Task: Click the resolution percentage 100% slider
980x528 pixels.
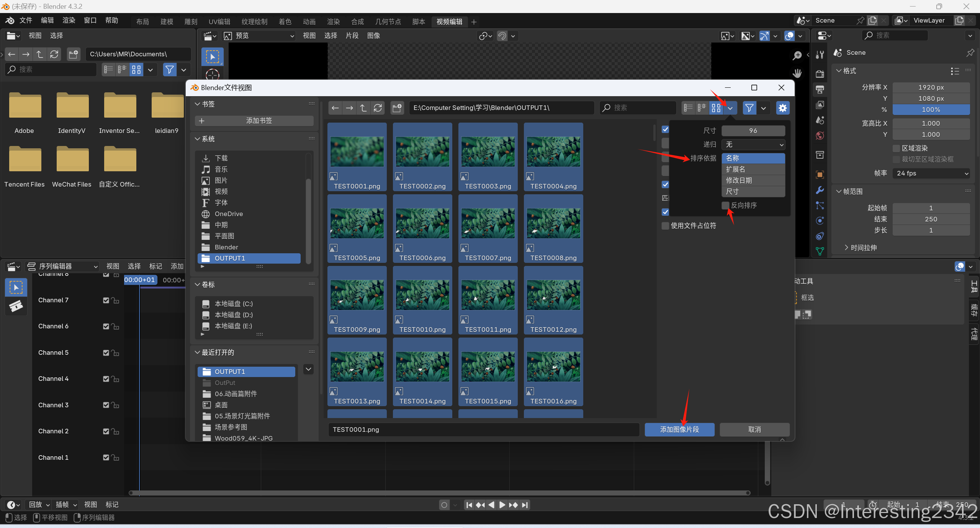Action: click(931, 110)
